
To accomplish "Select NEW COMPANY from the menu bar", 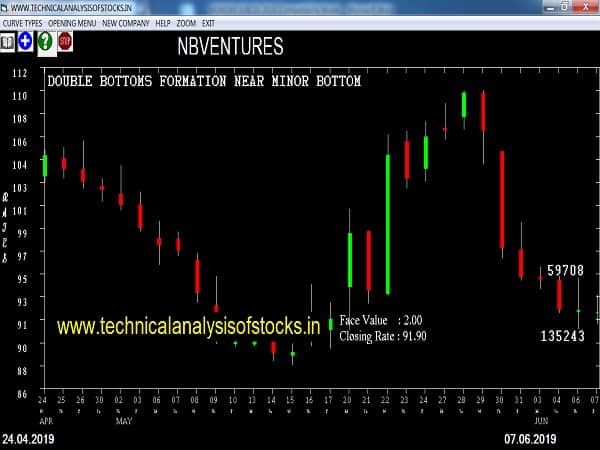I will [125, 22].
